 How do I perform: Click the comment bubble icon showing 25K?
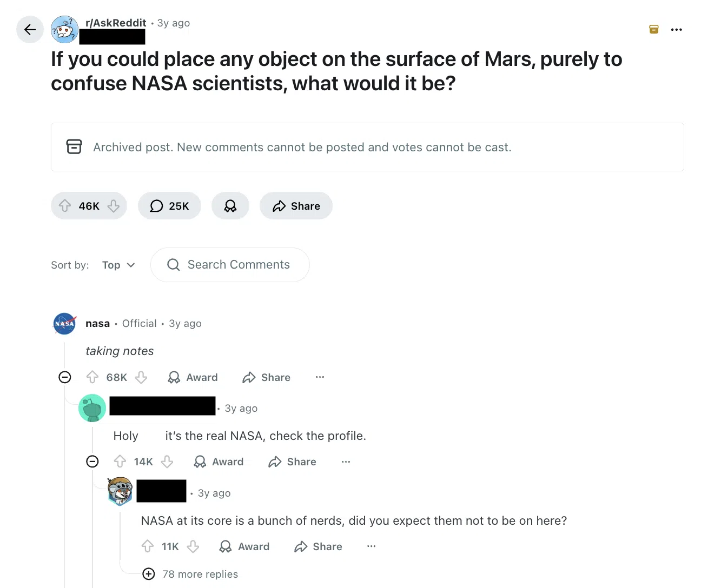[156, 206]
